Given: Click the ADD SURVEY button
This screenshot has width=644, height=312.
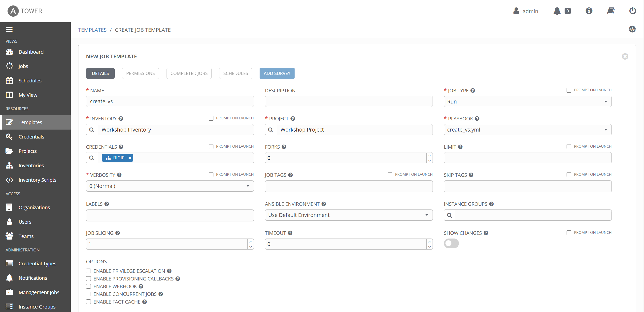Looking at the screenshot, I should 277,73.
